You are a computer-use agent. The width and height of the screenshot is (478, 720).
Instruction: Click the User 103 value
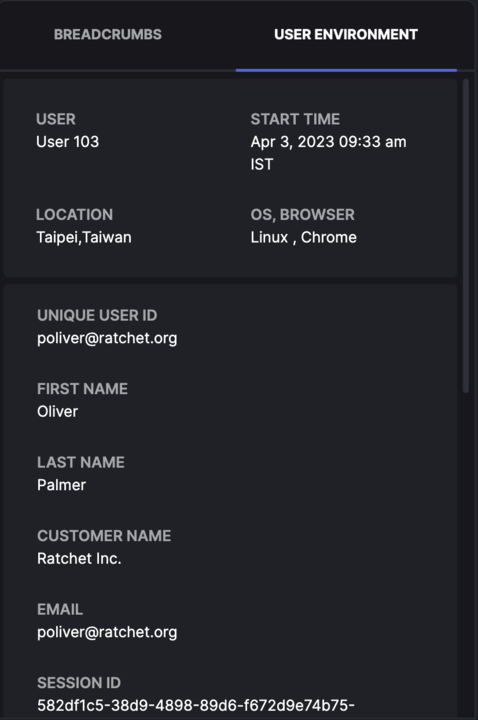pos(67,141)
